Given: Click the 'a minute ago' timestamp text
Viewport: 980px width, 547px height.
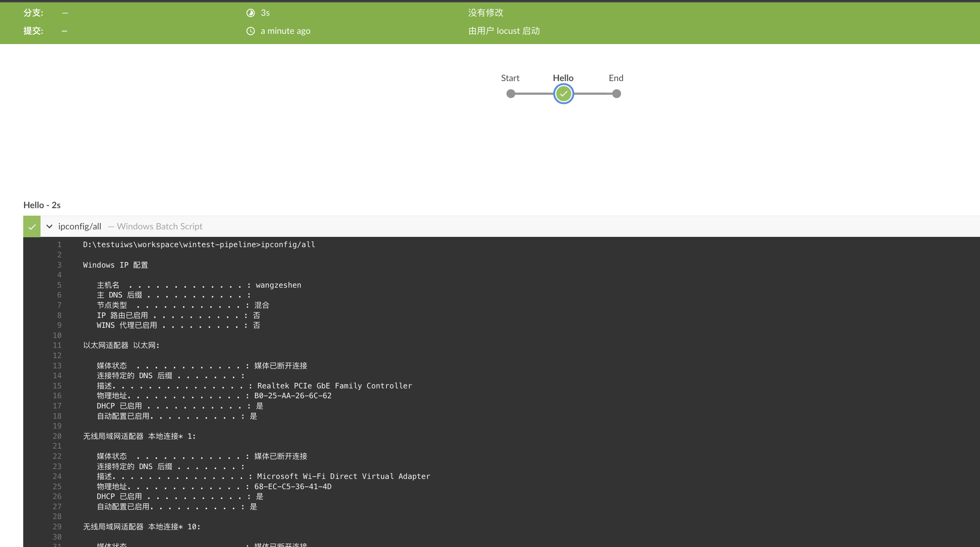Looking at the screenshot, I should (285, 31).
